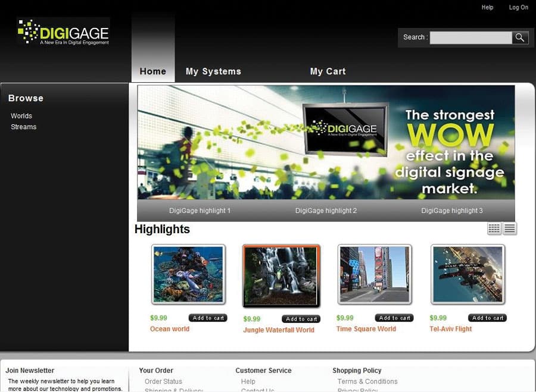Click the Highlights heading
Image resolution: width=536 pixels, height=392 pixels.
162,229
